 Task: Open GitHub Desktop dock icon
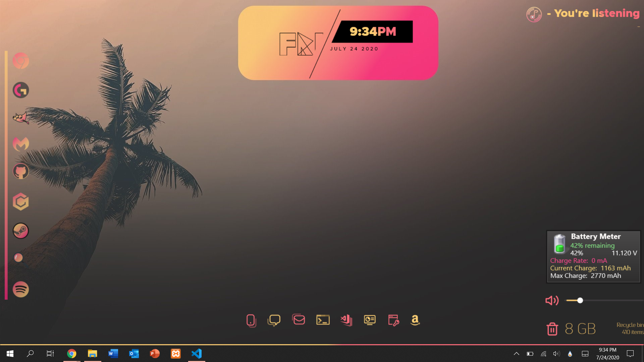point(21,172)
